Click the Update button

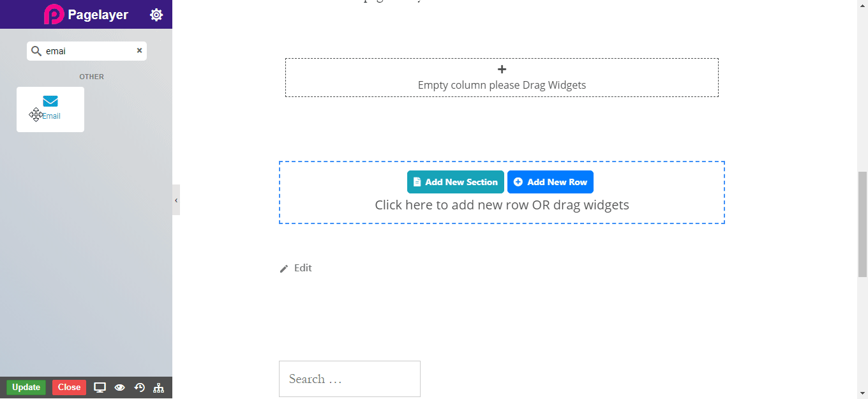click(26, 387)
